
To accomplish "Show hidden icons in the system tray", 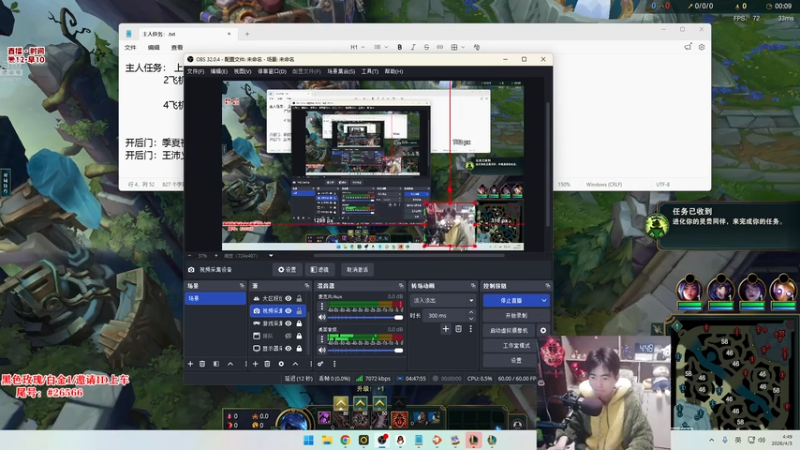I will 711,440.
